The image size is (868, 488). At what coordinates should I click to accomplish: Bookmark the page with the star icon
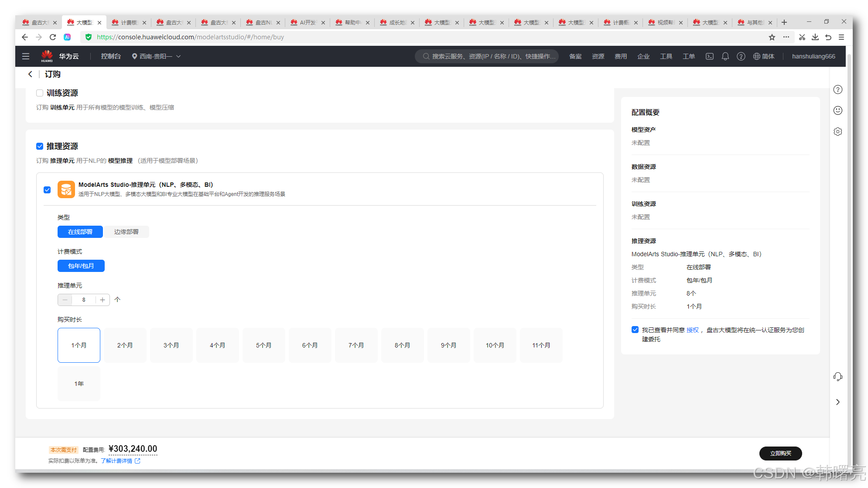[x=772, y=37]
